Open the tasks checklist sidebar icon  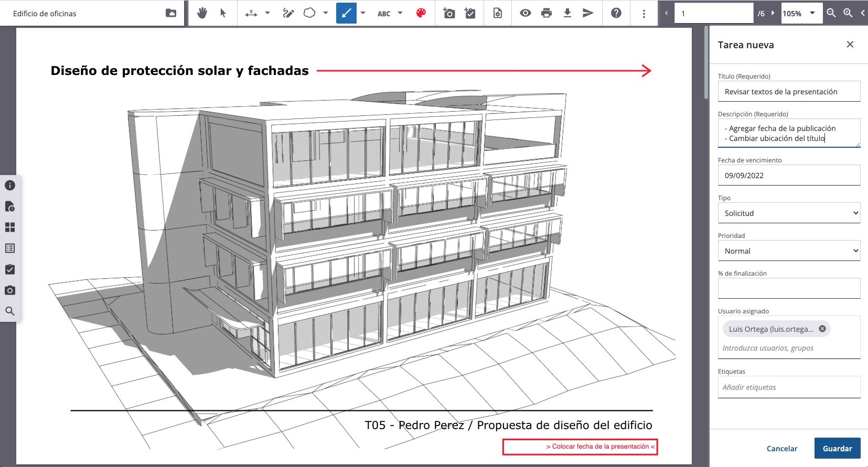10,269
